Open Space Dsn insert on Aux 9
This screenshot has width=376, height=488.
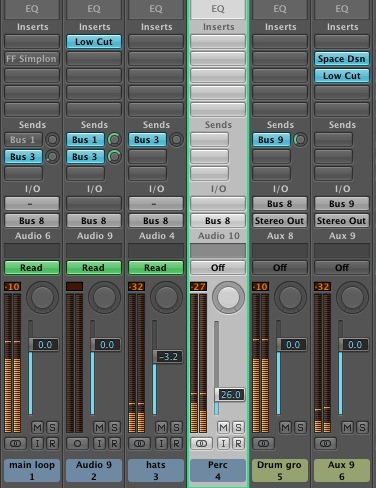coord(342,59)
